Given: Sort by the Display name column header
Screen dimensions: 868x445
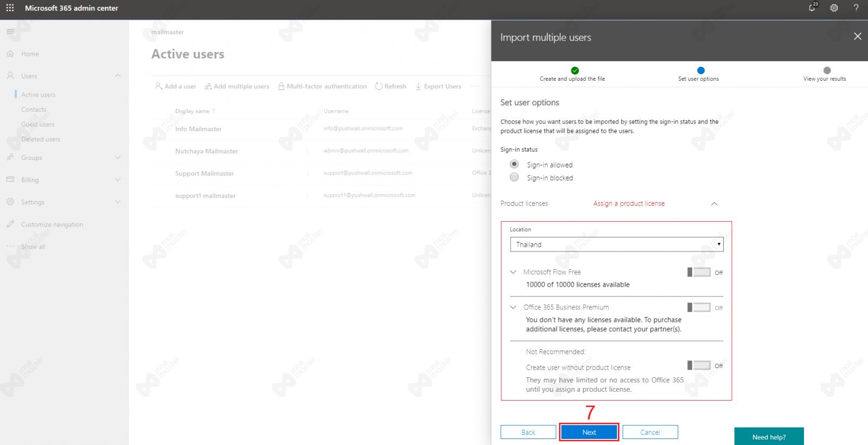Looking at the screenshot, I should [195, 111].
